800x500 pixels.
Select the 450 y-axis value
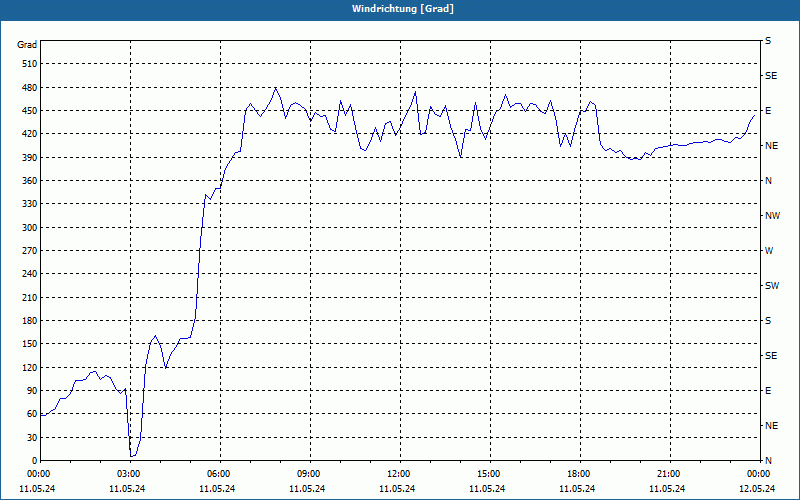[30, 111]
